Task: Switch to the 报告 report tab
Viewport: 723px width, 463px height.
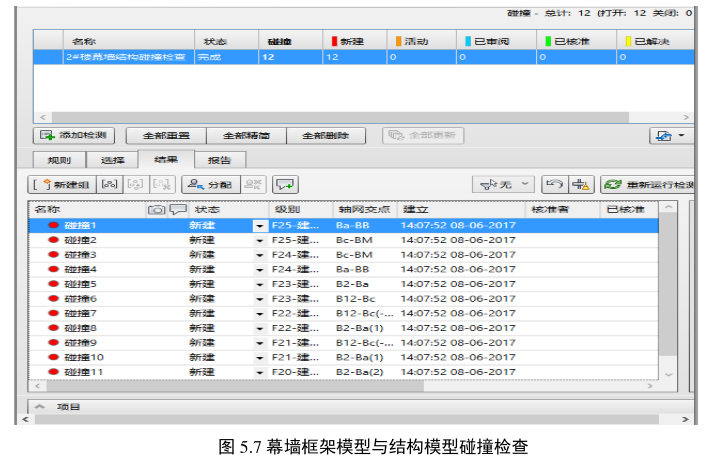Action: pyautogui.click(x=219, y=160)
